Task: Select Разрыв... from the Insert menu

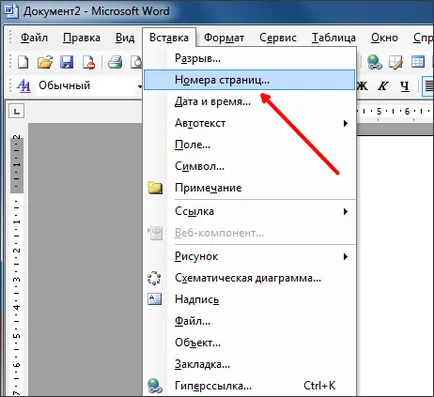Action: tap(249, 58)
